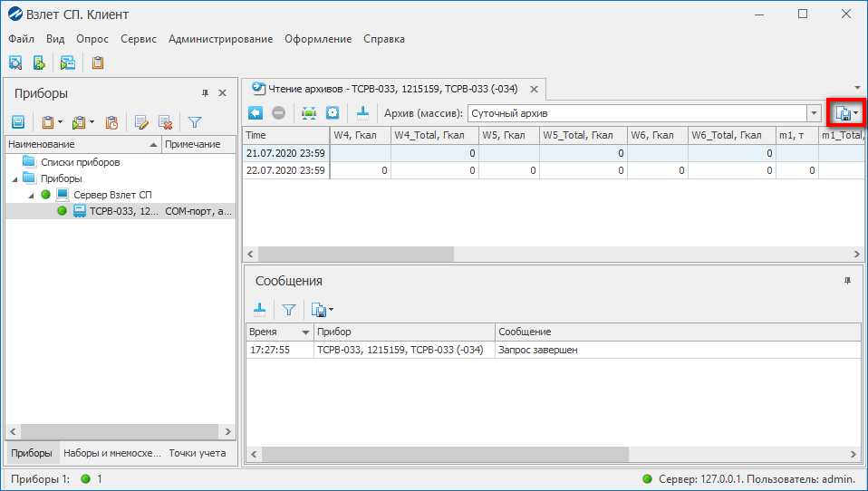This screenshot has height=491, width=868.
Task: Close the Чтение архивов tab
Action: click(534, 89)
